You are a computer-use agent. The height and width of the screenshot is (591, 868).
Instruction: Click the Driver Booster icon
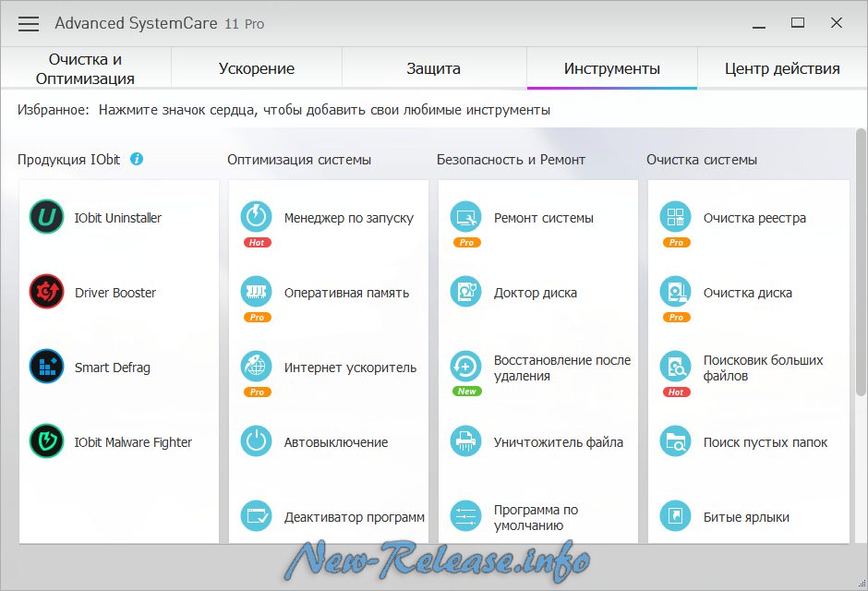(x=46, y=292)
